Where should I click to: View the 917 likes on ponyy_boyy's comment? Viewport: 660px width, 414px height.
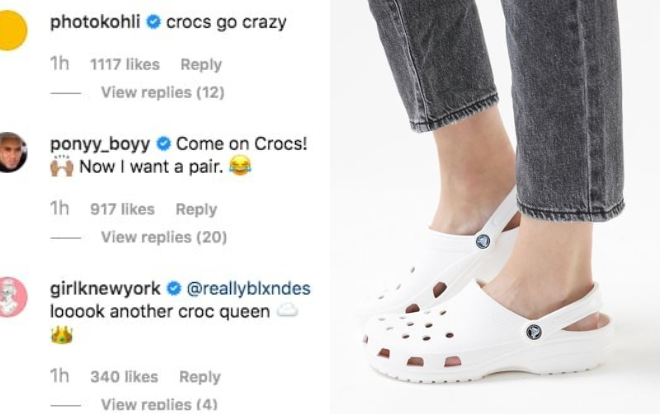click(x=122, y=209)
